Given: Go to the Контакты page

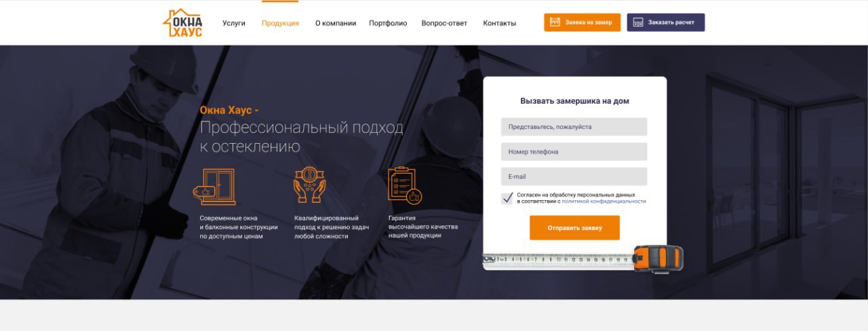Looking at the screenshot, I should point(499,23).
